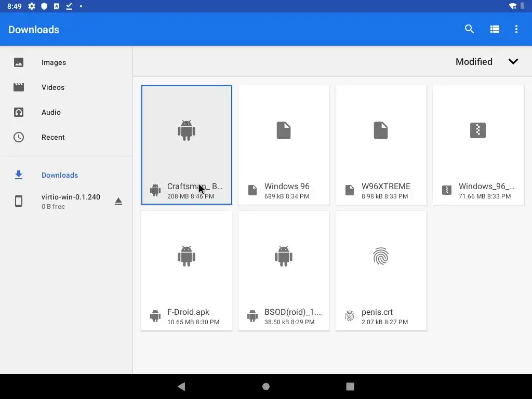Click the Images sidebar icon

click(x=19, y=62)
